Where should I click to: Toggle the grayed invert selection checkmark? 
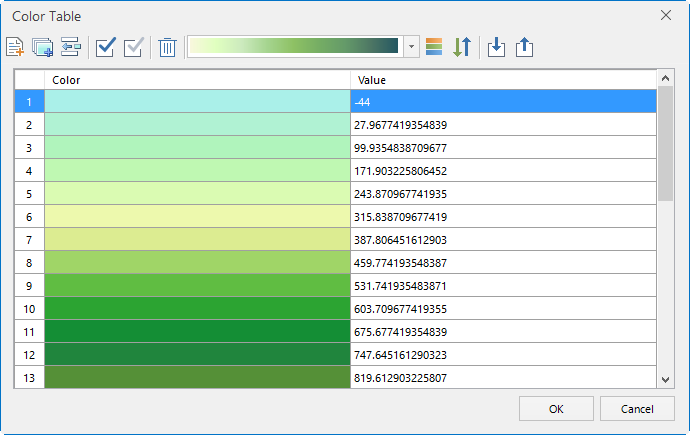[133, 47]
